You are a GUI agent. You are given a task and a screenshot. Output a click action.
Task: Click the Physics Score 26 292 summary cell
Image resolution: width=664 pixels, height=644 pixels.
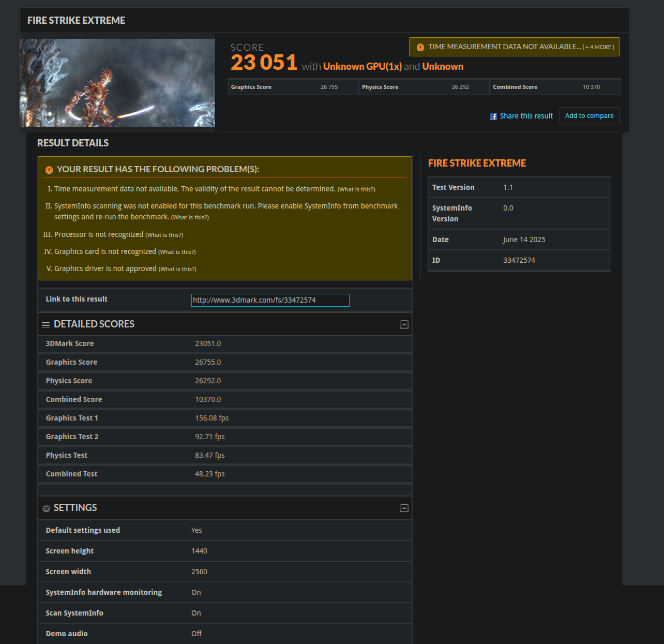(424, 87)
